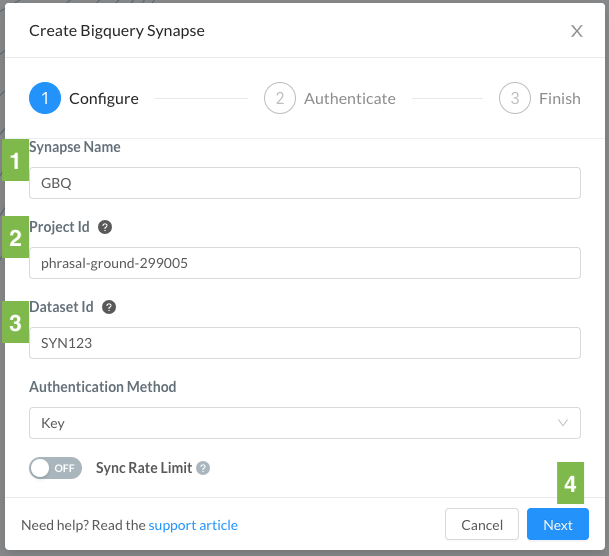Screen dimensions: 609x556
Task: Click the Next button
Action: tap(558, 524)
